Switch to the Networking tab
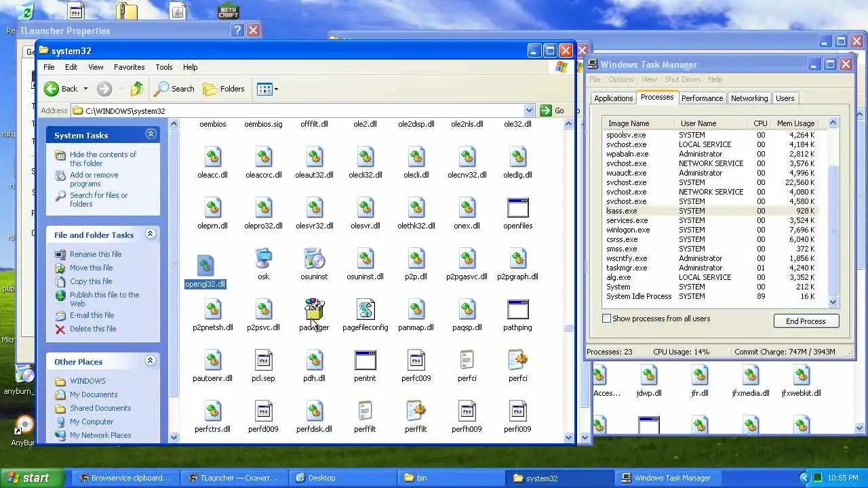The width and height of the screenshot is (868, 488). (749, 98)
